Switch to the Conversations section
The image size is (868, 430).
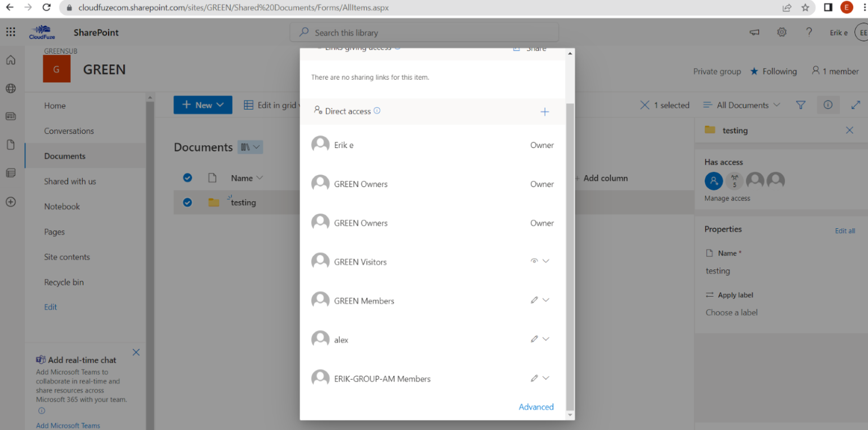pyautogui.click(x=68, y=131)
